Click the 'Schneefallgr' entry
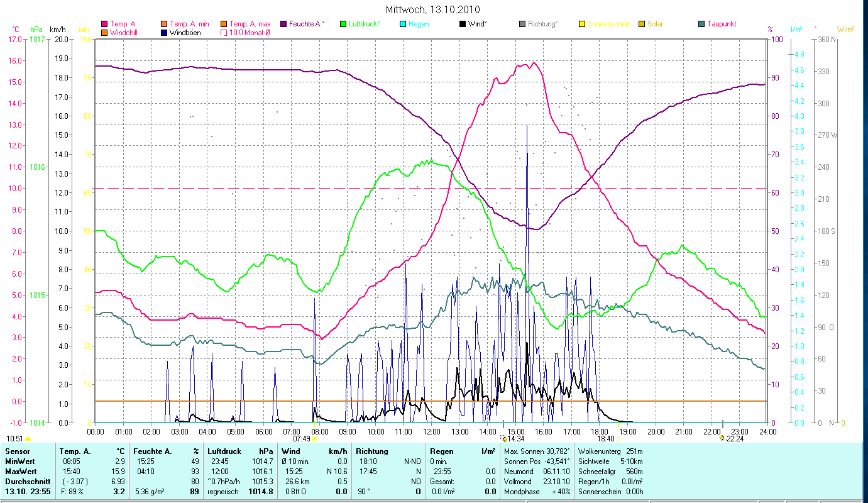Viewport: 868px width, 503px height. click(x=610, y=472)
